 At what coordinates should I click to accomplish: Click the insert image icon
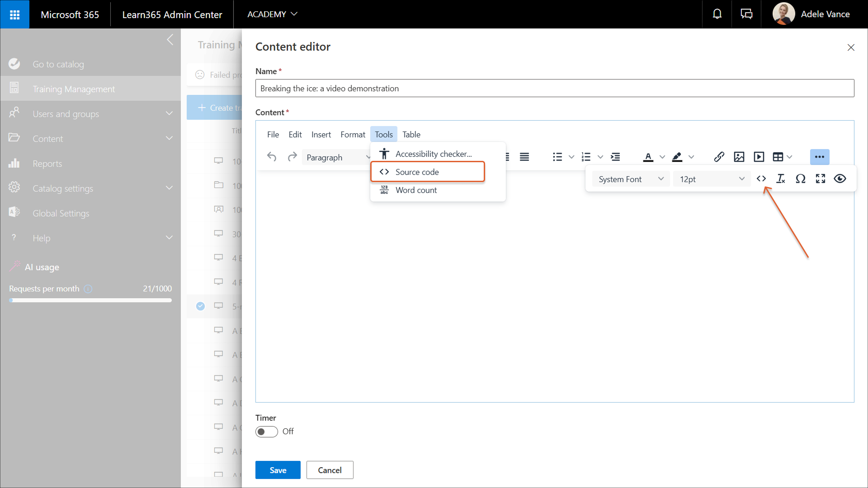tap(739, 157)
